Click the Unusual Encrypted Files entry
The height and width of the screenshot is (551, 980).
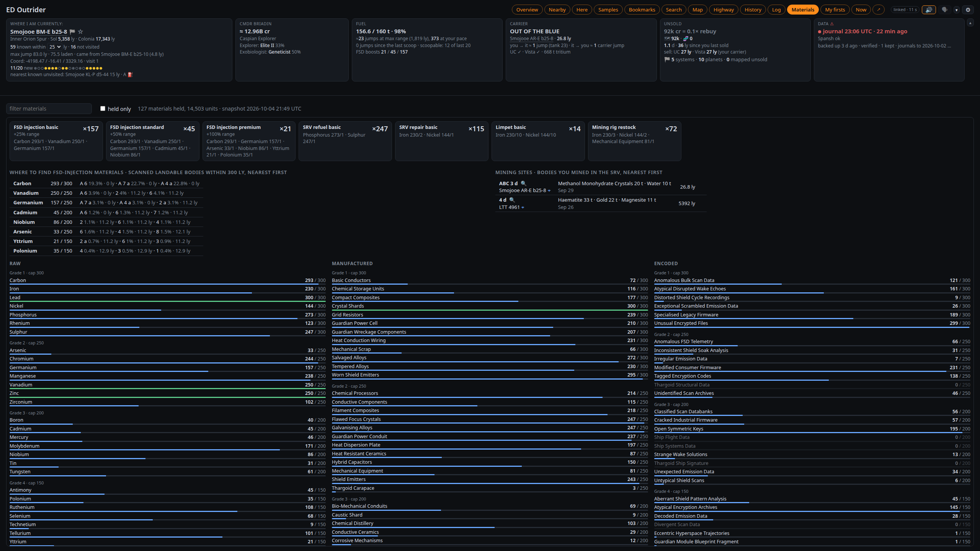(812, 324)
